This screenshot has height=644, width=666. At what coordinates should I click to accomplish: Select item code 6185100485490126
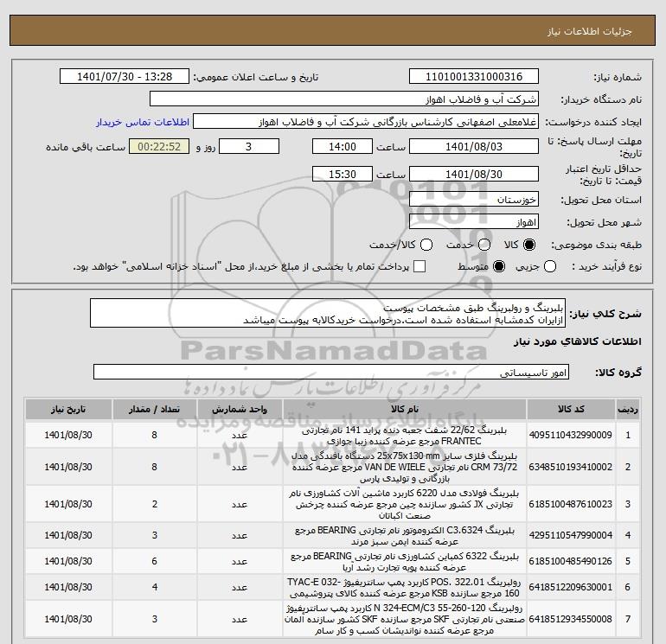point(571,561)
